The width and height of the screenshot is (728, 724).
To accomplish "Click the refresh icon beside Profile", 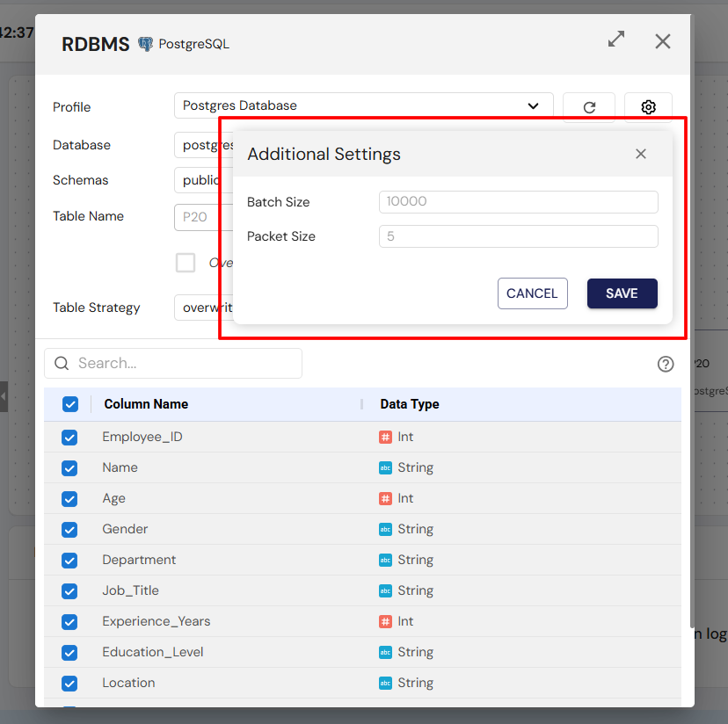I will [x=589, y=107].
